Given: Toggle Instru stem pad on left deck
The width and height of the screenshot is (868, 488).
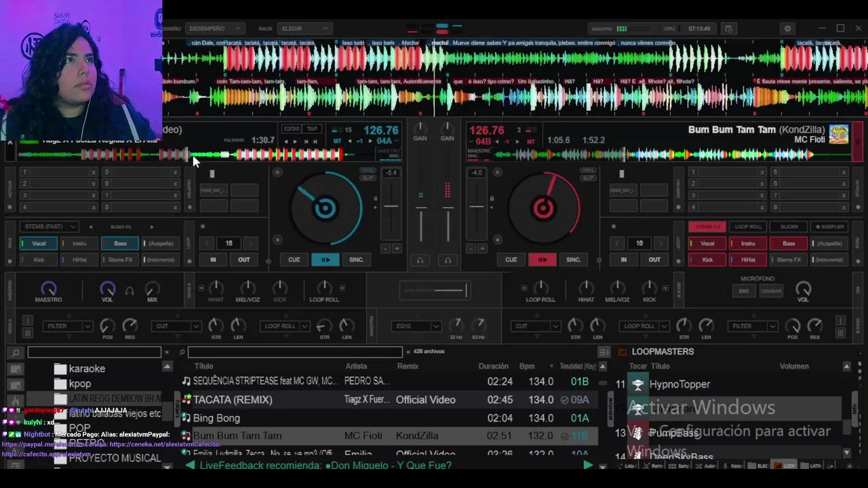Looking at the screenshot, I should (x=79, y=243).
